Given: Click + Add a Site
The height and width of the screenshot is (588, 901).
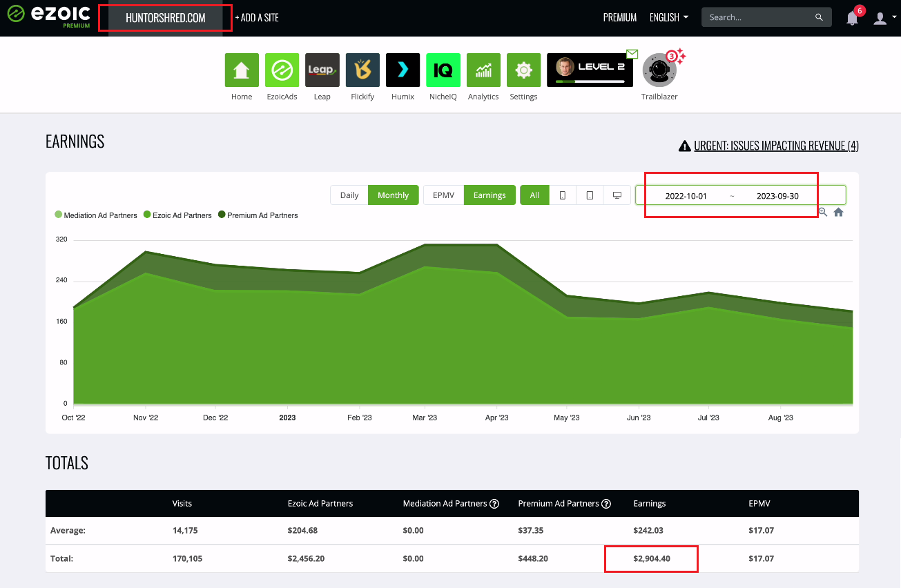Looking at the screenshot, I should click(257, 18).
